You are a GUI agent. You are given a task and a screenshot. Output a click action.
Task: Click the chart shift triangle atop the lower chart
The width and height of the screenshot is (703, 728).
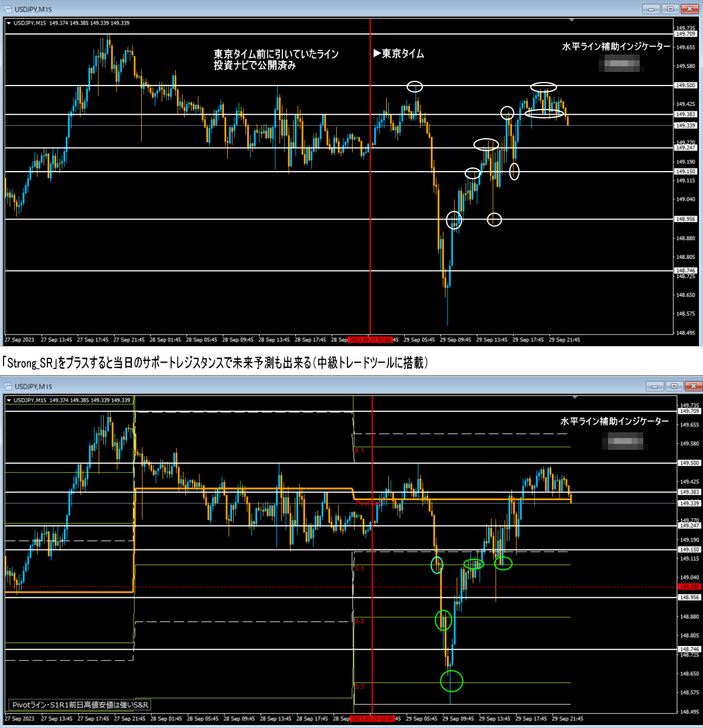(x=575, y=398)
